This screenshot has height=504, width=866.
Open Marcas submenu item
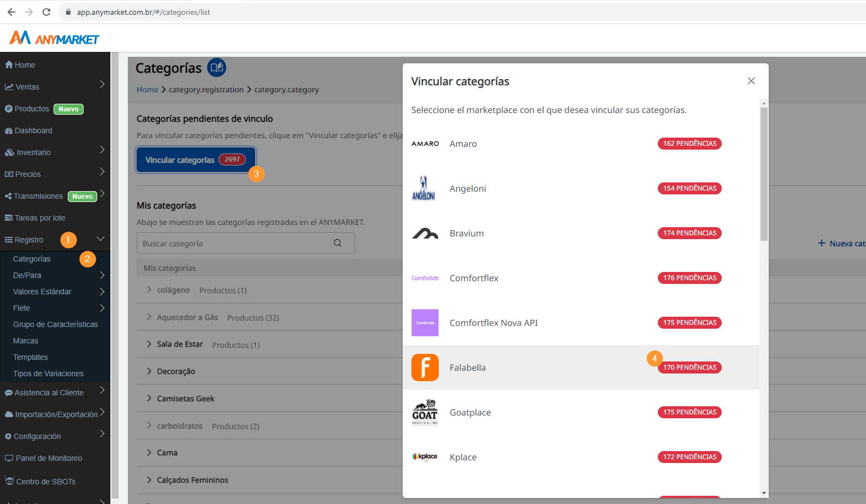coord(26,341)
